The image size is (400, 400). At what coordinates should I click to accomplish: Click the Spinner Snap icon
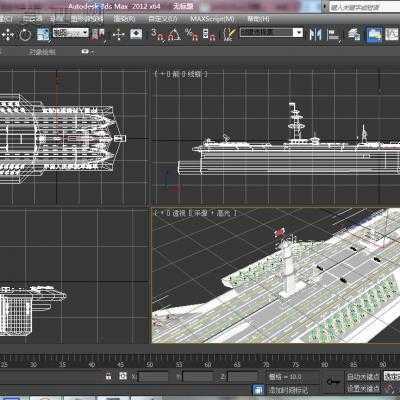[x=209, y=34]
